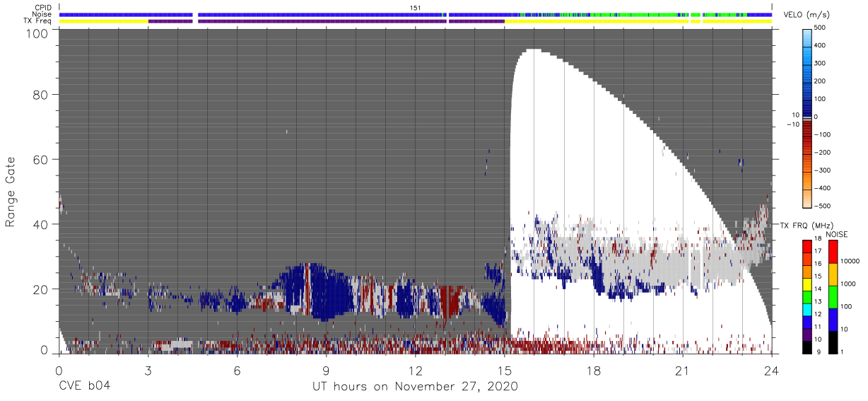The height and width of the screenshot is (401, 868).
Task: Click the CPID label at top left
Action: tap(42, 8)
